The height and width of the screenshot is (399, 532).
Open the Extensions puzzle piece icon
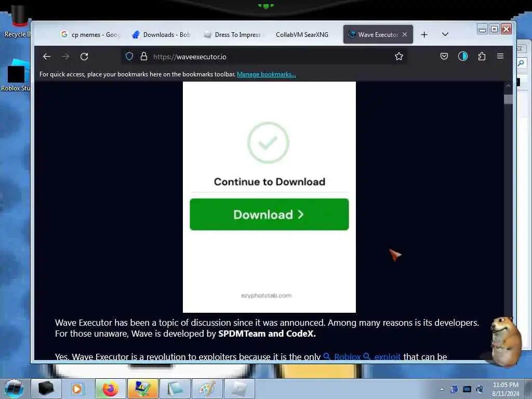point(482,56)
